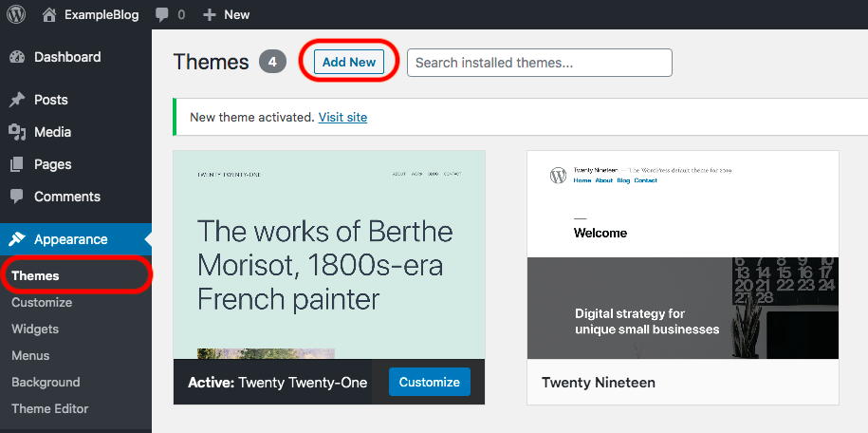The height and width of the screenshot is (433, 868).
Task: Click the comments bubble icon in admin bar
Action: tap(162, 15)
